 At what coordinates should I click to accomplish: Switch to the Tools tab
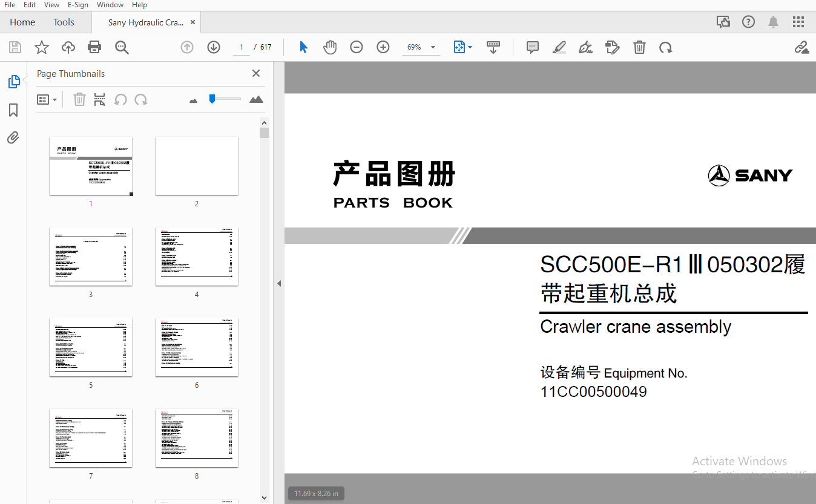(64, 22)
